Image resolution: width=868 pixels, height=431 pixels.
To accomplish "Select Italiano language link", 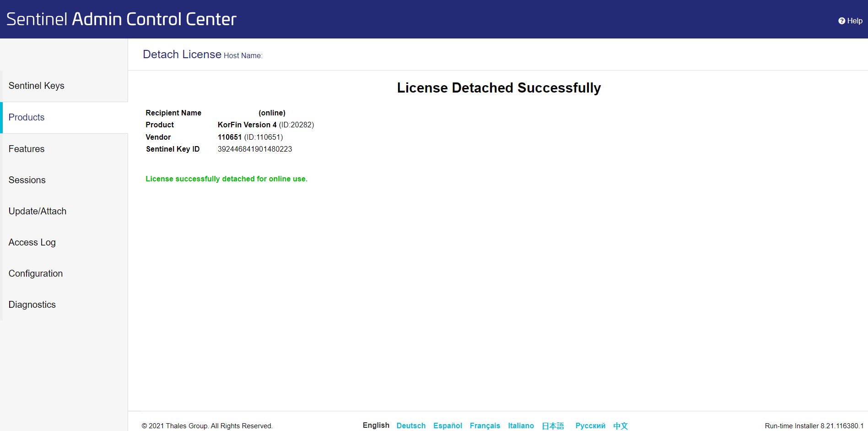I will coord(521,426).
